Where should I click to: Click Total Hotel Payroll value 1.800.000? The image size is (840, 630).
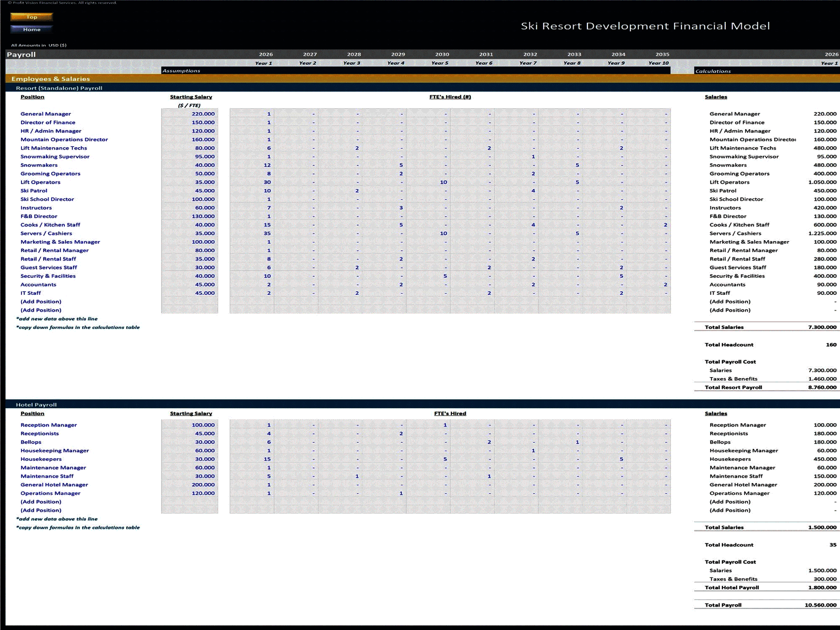pyautogui.click(x=822, y=588)
